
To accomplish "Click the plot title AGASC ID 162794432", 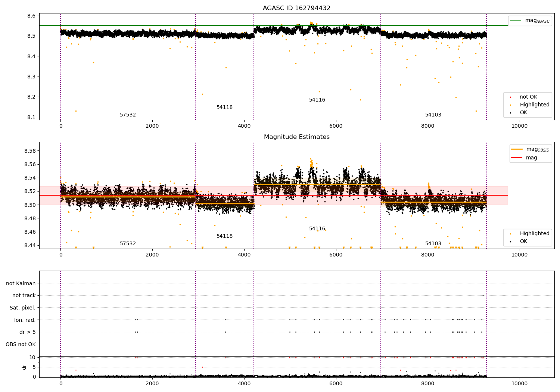I will point(296,8).
